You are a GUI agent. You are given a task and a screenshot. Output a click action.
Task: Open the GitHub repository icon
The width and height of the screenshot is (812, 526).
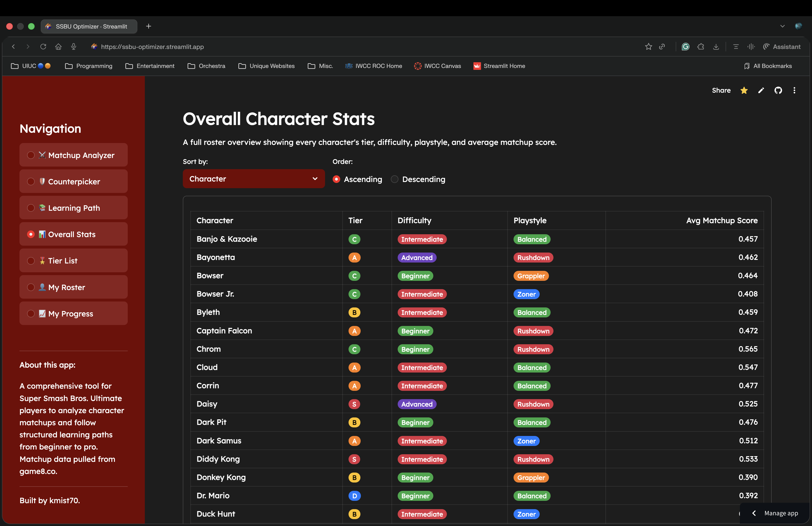[778, 91]
